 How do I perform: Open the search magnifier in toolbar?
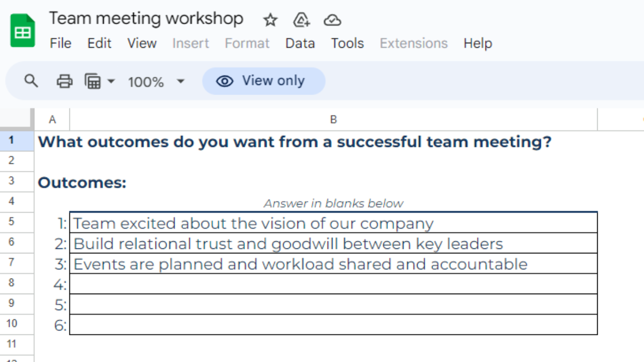pyautogui.click(x=31, y=81)
